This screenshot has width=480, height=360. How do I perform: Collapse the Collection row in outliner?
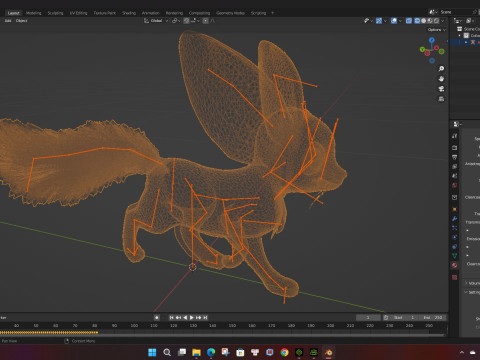pos(460,35)
